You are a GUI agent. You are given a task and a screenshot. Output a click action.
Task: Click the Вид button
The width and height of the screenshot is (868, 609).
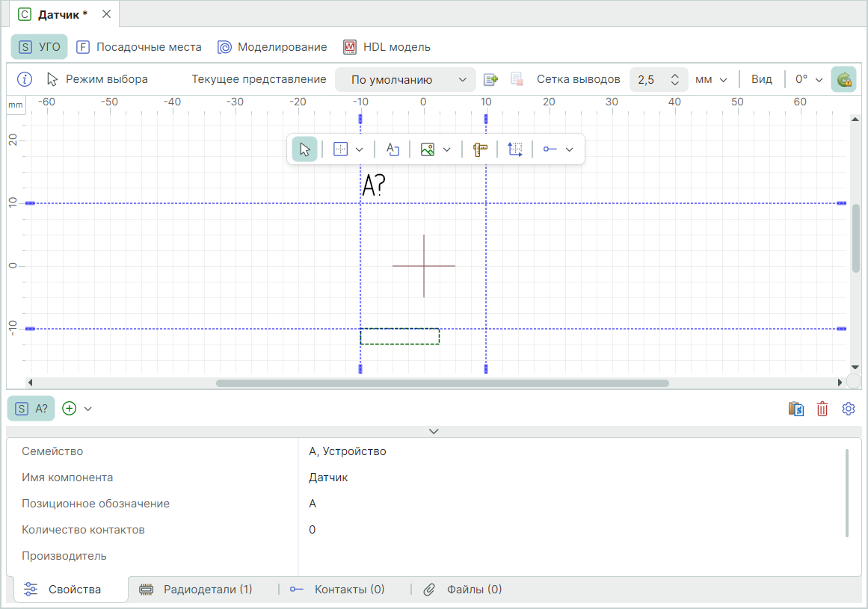point(762,79)
